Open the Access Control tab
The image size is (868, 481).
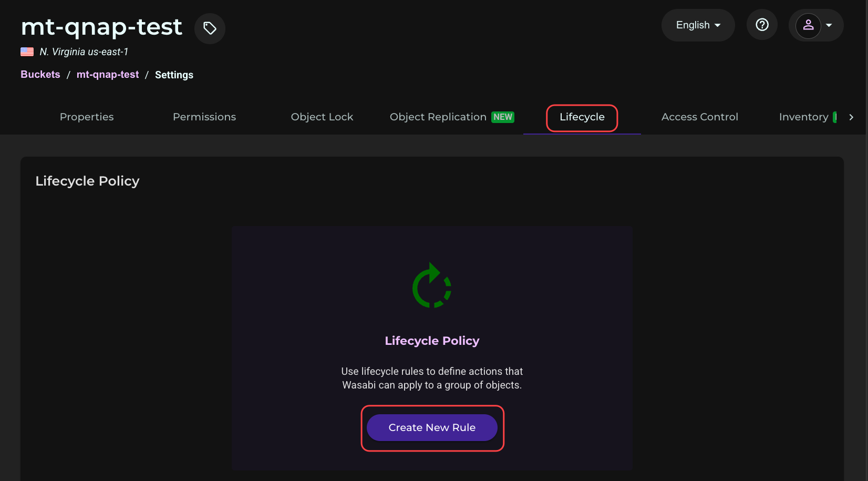pos(700,117)
